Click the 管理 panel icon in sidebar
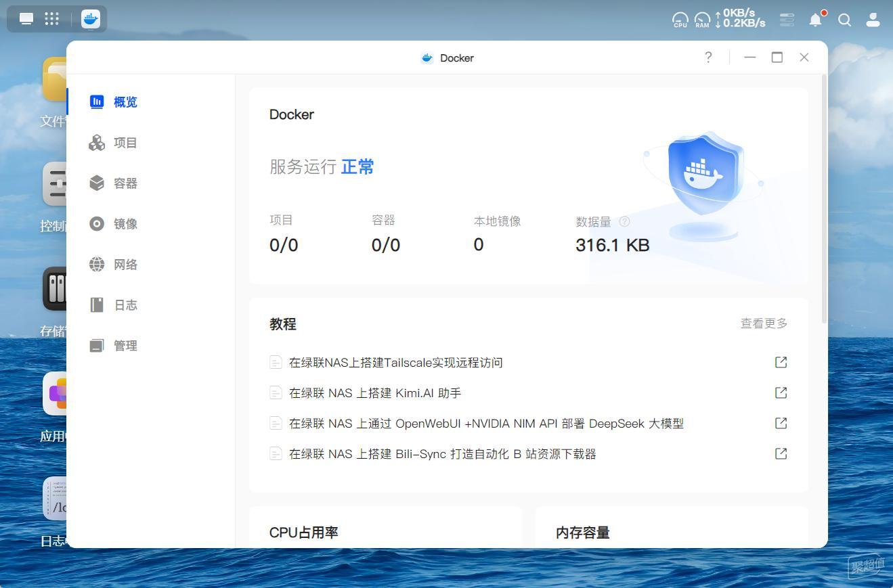 (97, 346)
